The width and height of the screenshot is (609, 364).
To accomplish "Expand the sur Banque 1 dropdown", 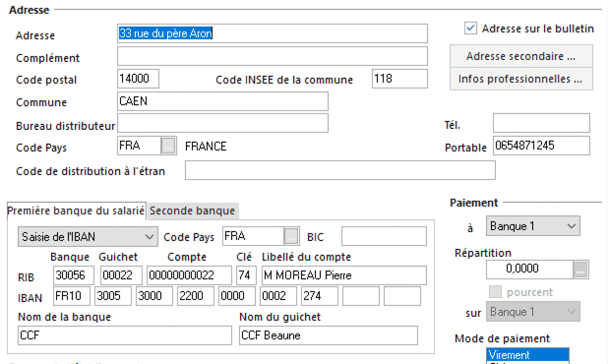I will click(x=533, y=312).
